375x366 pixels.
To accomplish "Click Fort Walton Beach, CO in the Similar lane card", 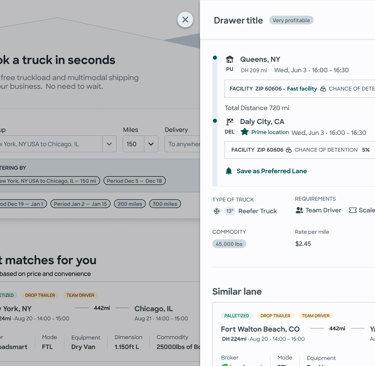I will tap(260, 329).
